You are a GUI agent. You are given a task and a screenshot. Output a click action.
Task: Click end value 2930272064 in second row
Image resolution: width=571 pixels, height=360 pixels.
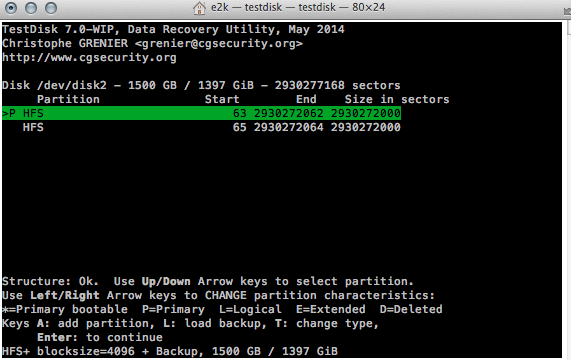[288, 127]
